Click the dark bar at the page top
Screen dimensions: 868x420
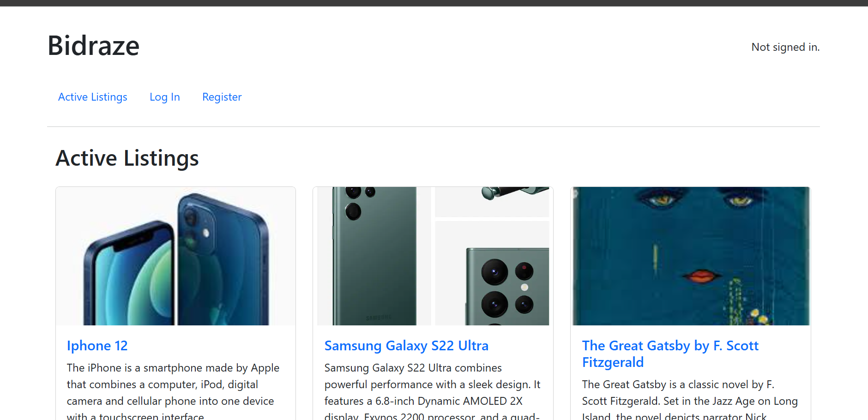tap(434, 3)
